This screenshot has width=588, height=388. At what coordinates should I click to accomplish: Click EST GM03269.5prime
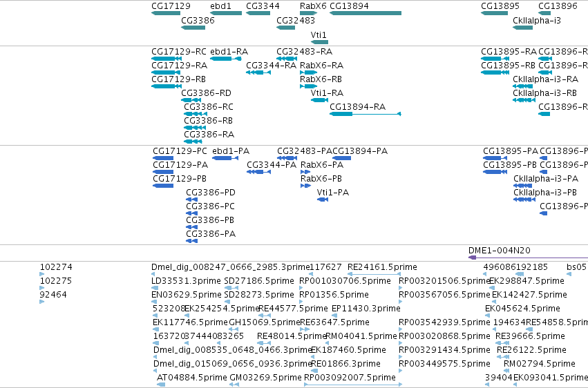coord(234,385)
